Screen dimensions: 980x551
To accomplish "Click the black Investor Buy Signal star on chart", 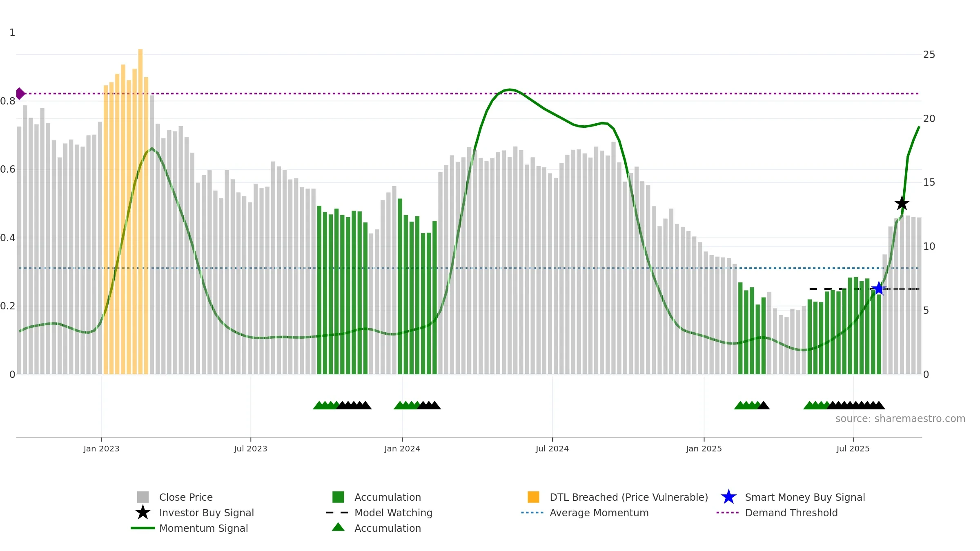I will (x=902, y=203).
